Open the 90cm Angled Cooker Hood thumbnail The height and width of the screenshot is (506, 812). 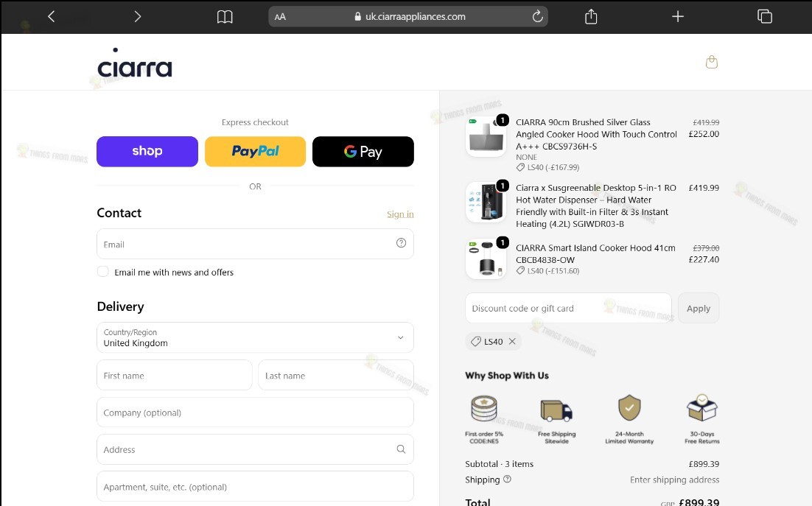tap(486, 136)
